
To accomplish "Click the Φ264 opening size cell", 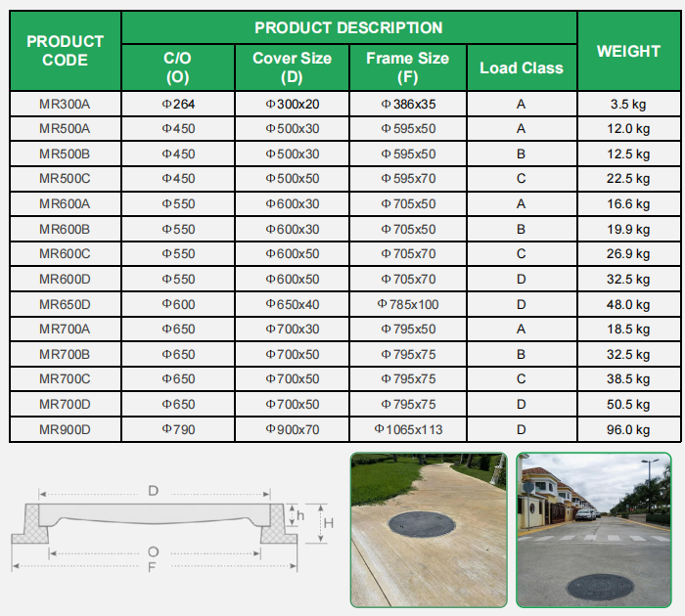I will [177, 103].
